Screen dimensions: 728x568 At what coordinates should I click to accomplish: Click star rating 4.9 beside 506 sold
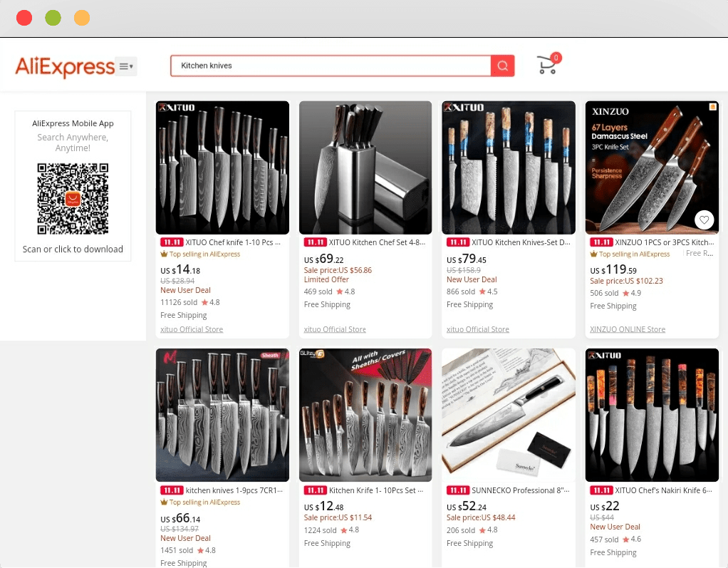coord(632,293)
